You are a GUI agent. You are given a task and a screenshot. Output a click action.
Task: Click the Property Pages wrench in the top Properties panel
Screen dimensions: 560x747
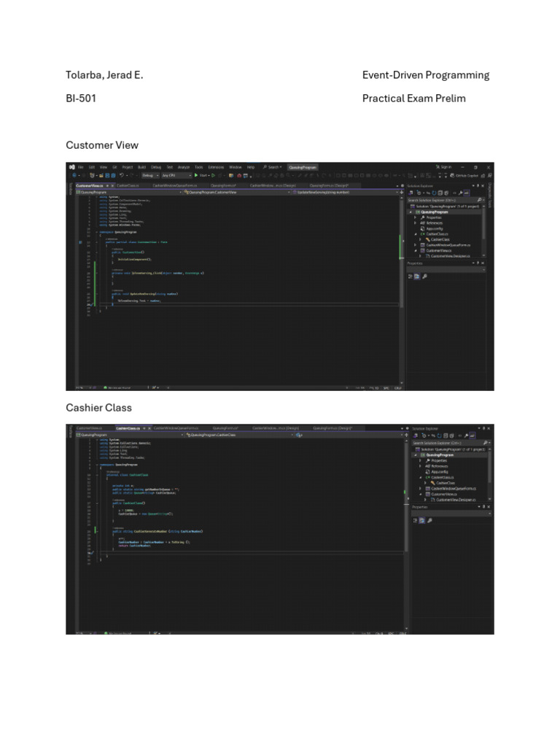click(424, 276)
